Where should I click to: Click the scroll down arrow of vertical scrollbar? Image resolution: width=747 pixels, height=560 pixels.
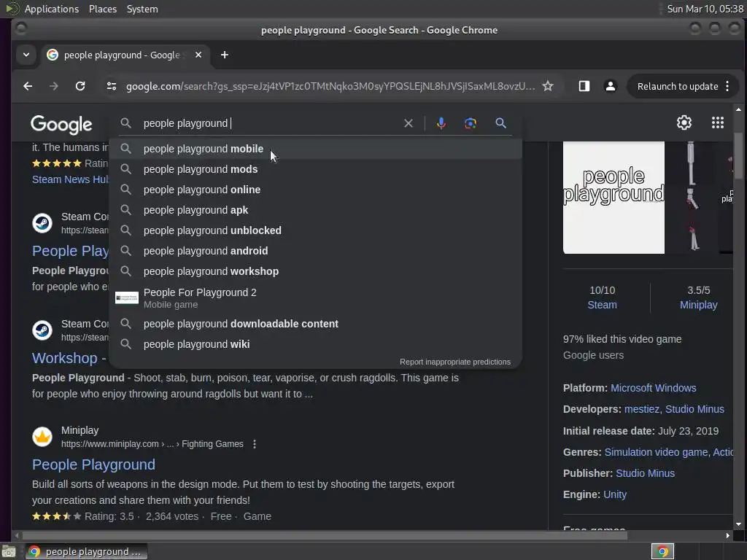click(738, 524)
